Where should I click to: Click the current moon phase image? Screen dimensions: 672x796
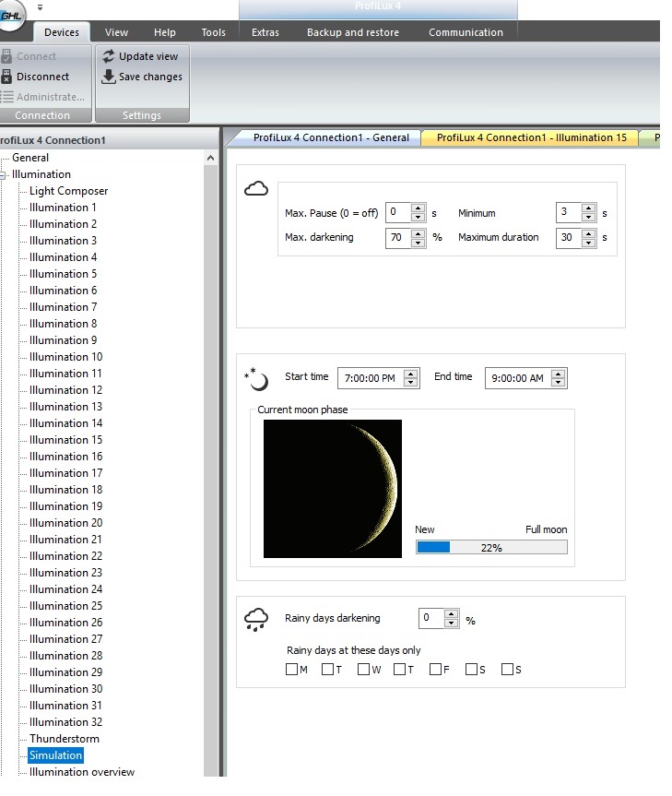[333, 488]
